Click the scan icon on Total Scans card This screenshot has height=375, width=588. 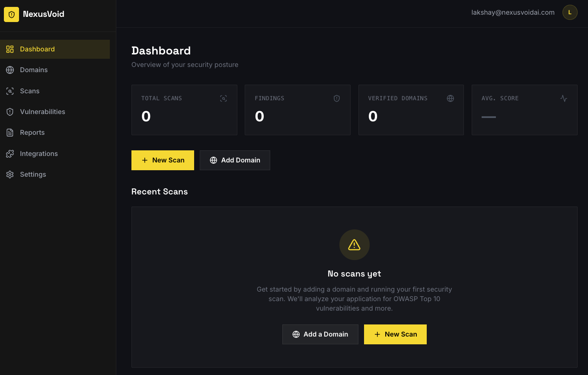coord(224,99)
